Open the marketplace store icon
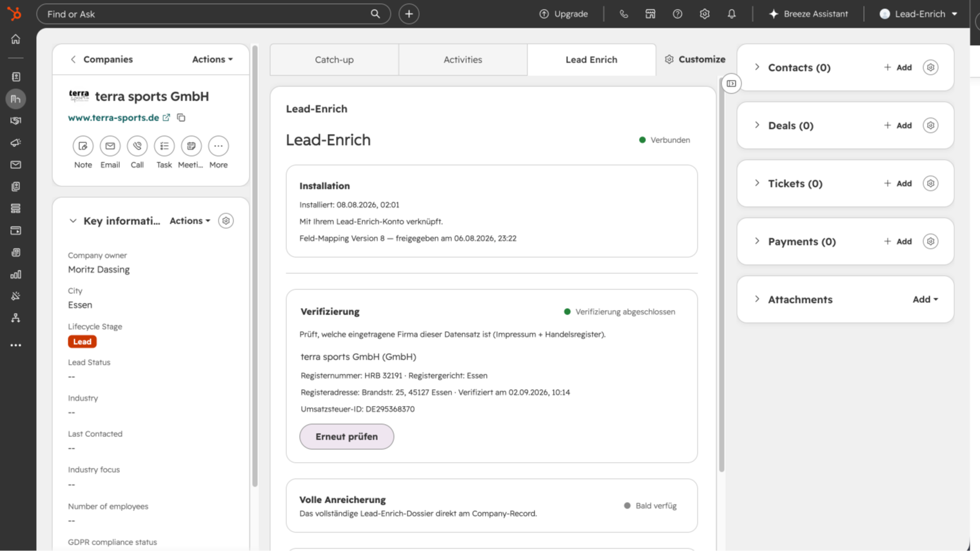Image resolution: width=980 pixels, height=551 pixels. coord(651,14)
